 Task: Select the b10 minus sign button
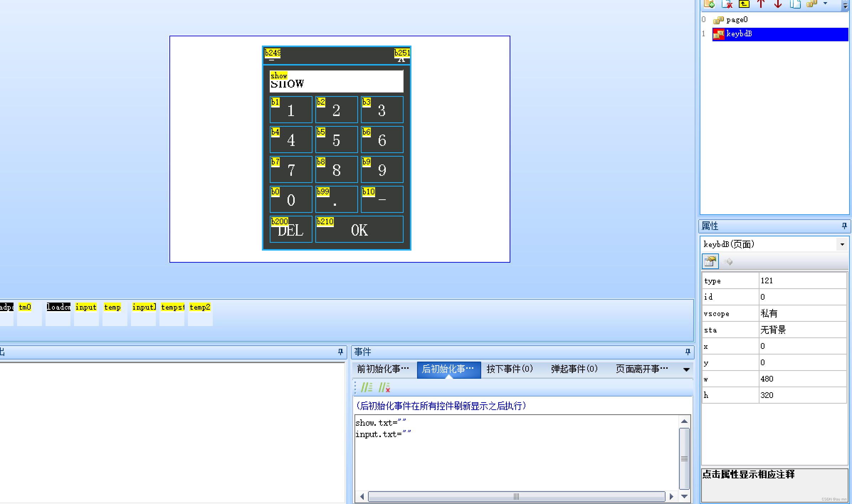[x=382, y=199]
